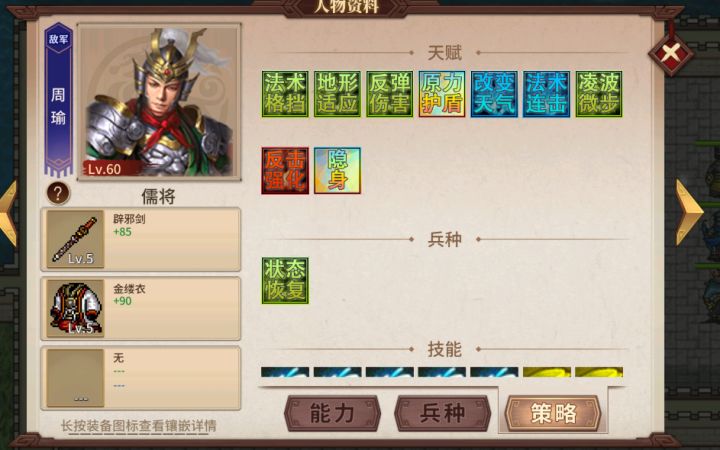Switch to the 兵种 tab
Image resolution: width=720 pixels, height=450 pixels.
(443, 413)
